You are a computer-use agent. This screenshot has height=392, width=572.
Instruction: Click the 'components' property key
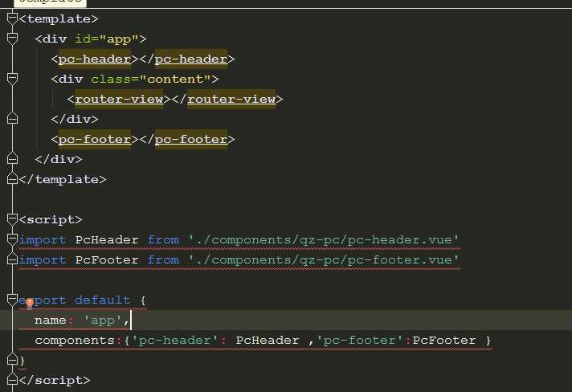click(x=75, y=341)
